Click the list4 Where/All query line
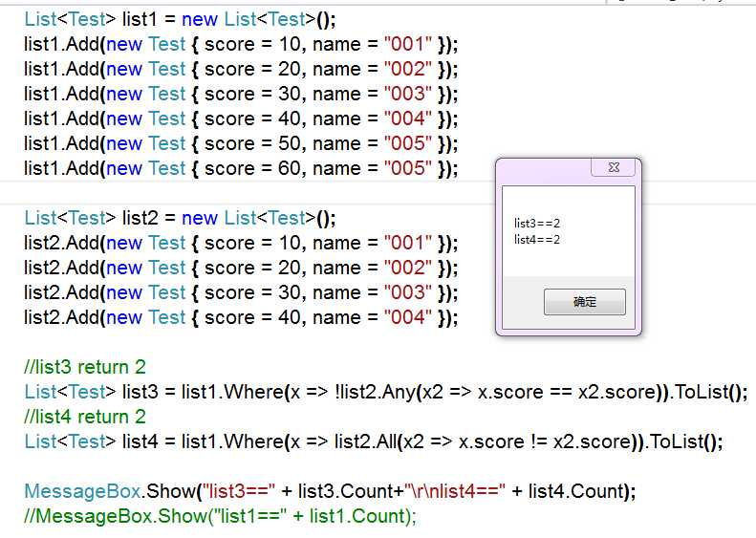This screenshot has height=538, width=756. pyautogui.click(x=374, y=441)
